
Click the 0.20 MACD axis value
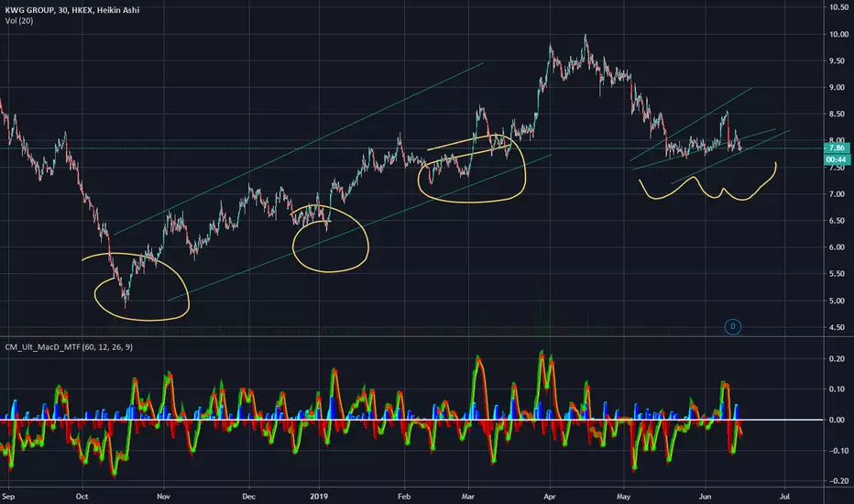[x=838, y=358]
